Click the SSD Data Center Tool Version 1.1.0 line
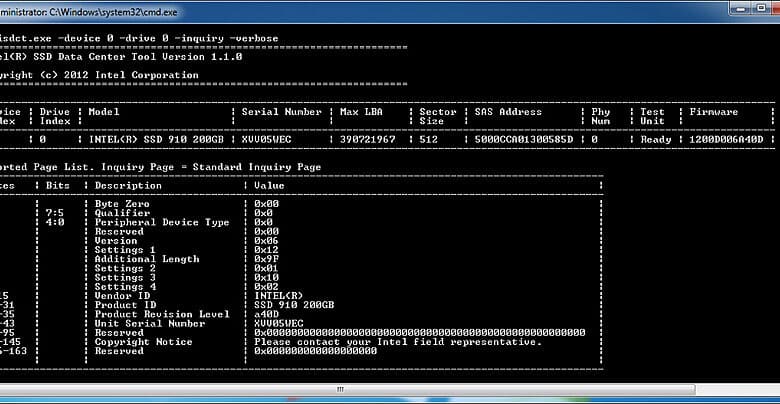Viewport: 780px width, 404px height. click(121, 57)
